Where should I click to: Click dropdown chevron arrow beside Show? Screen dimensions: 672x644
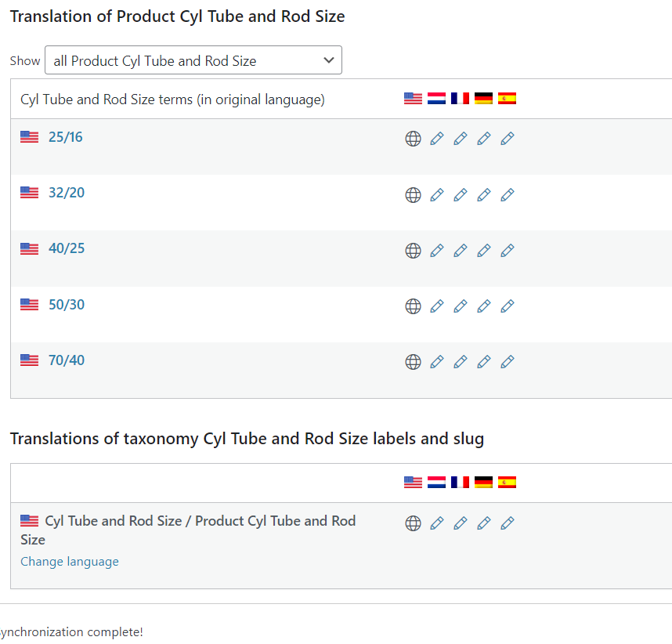(329, 60)
